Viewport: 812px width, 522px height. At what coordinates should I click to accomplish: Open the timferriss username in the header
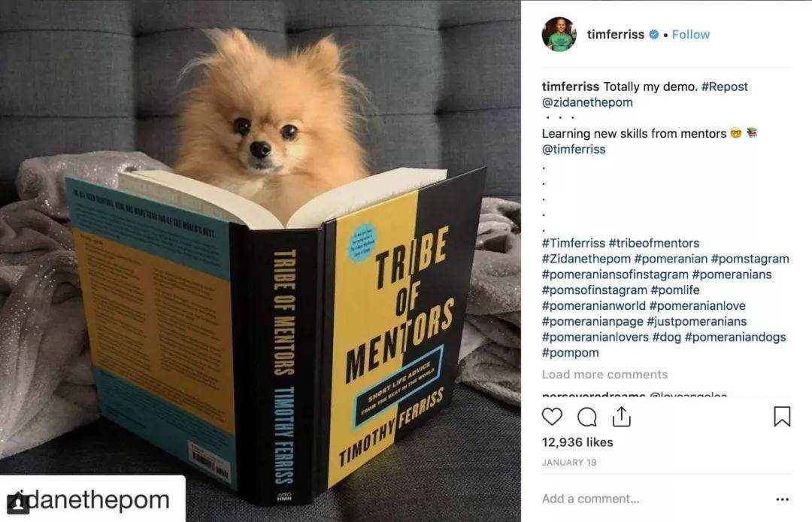pyautogui.click(x=615, y=35)
